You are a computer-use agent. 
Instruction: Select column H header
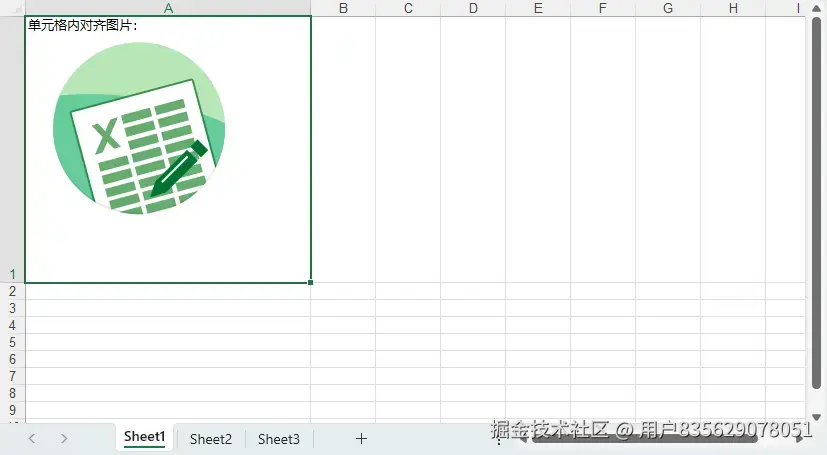(x=733, y=8)
